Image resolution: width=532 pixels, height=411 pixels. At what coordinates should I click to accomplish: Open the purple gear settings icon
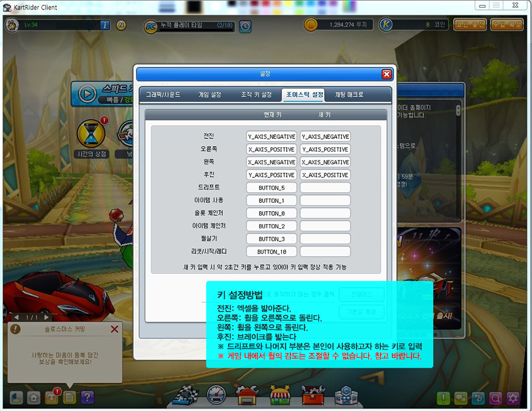(513, 398)
